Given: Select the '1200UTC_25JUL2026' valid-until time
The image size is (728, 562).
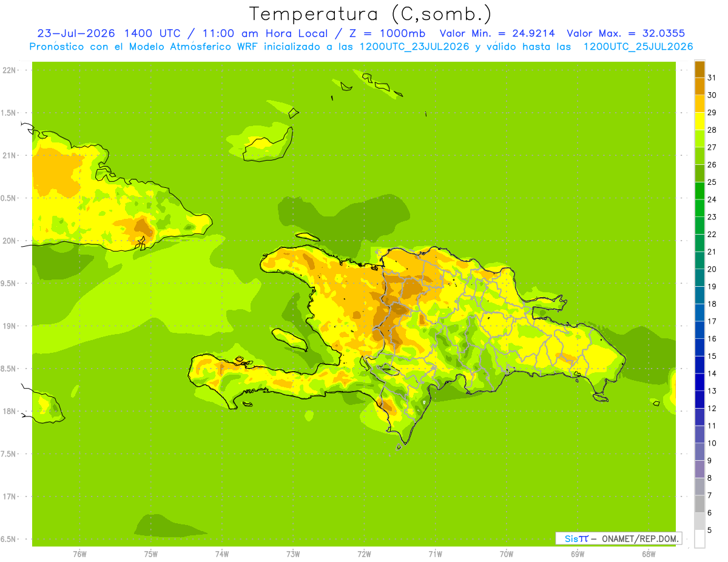Looking at the screenshot, I should [638, 47].
